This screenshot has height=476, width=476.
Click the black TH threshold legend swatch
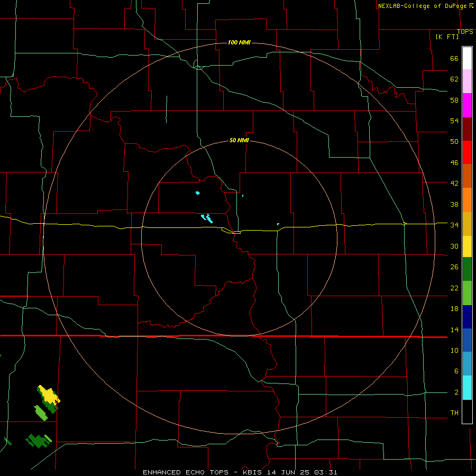467,411
